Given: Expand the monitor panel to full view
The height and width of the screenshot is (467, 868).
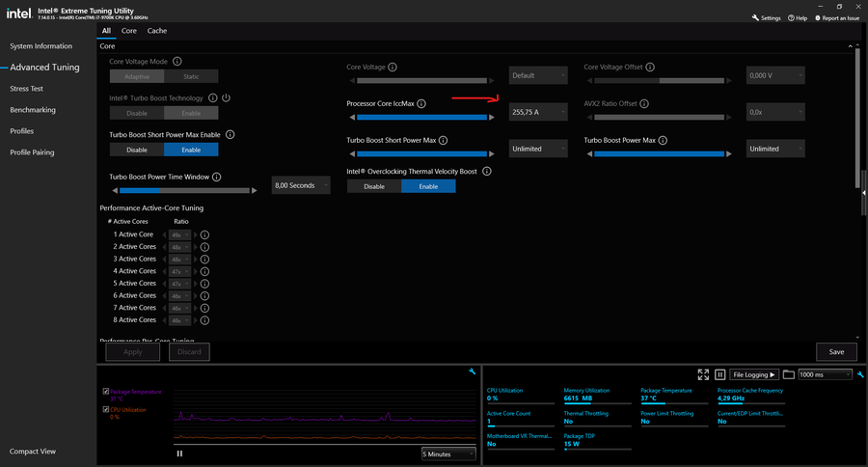Looking at the screenshot, I should pos(703,375).
